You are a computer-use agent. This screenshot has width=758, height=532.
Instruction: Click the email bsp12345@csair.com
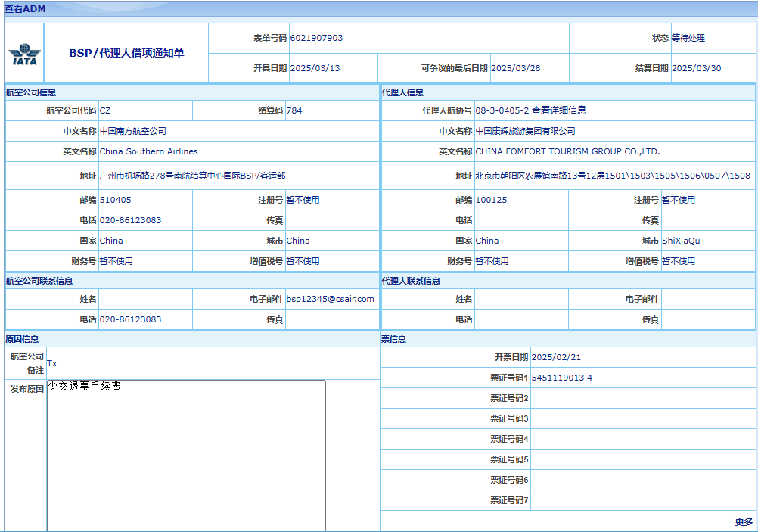click(331, 299)
